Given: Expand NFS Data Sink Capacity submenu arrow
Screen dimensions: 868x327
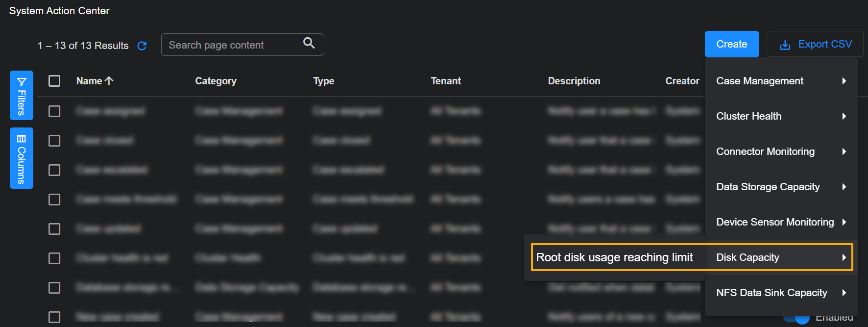Looking at the screenshot, I should pyautogui.click(x=844, y=293).
